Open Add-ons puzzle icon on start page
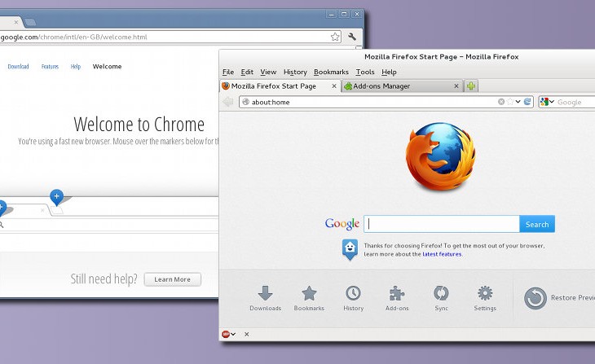 [x=397, y=298]
